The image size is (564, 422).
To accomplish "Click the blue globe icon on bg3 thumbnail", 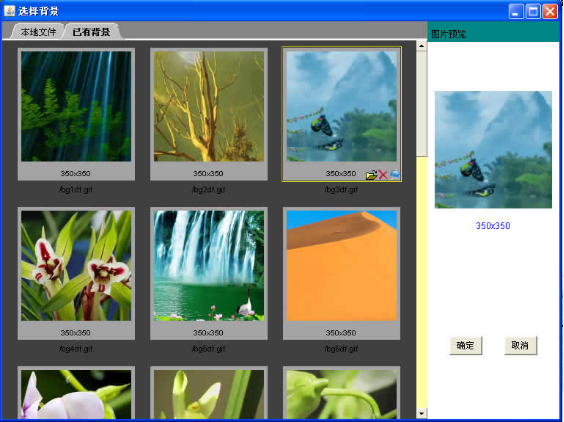I will 395,175.
